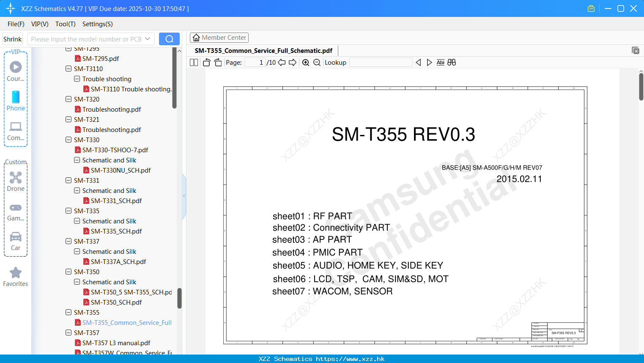Collapse the Trouble shooting folder under SM-T3110
The height and width of the screenshot is (363, 644).
(x=77, y=79)
